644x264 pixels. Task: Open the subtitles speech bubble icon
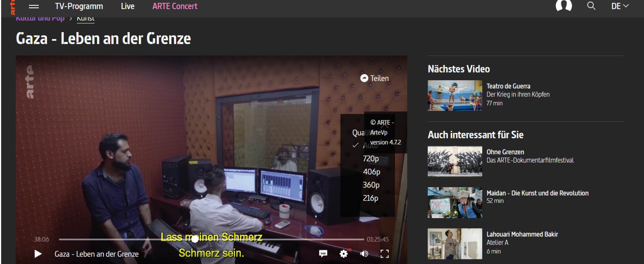tap(323, 254)
